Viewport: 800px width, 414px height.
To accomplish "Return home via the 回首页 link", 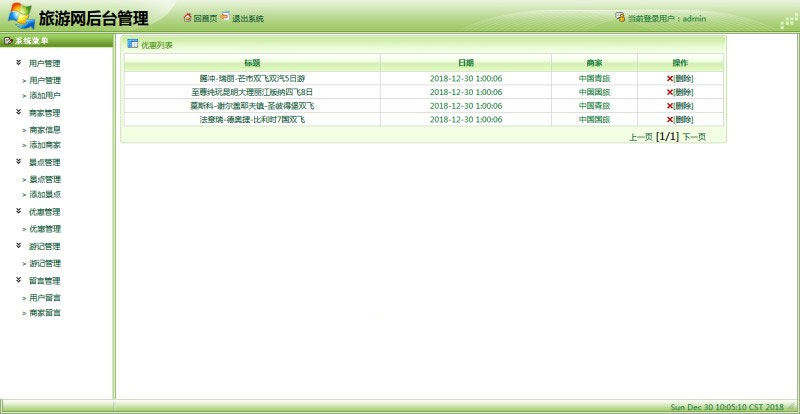I will pyautogui.click(x=206, y=18).
